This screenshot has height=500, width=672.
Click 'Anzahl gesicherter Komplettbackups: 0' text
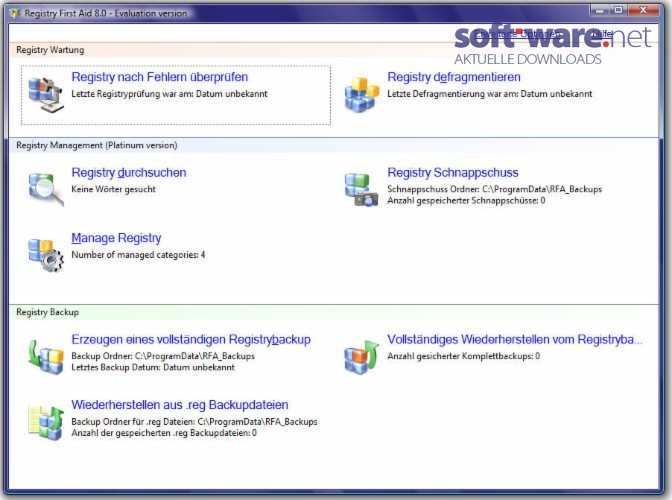click(x=464, y=356)
